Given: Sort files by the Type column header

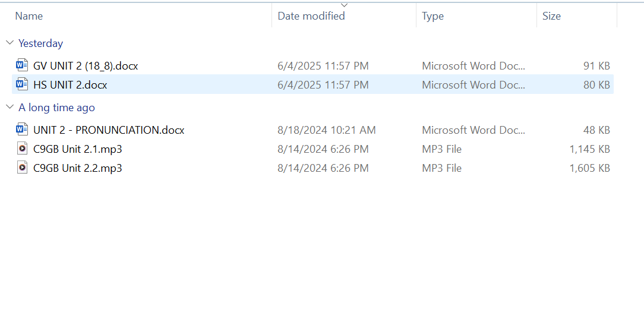Looking at the screenshot, I should [x=433, y=16].
